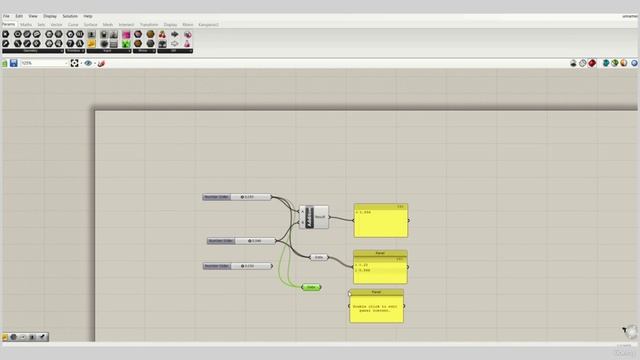Screen dimensions: 640x360
Task: Click input A of the Addition component
Action: click(302, 211)
